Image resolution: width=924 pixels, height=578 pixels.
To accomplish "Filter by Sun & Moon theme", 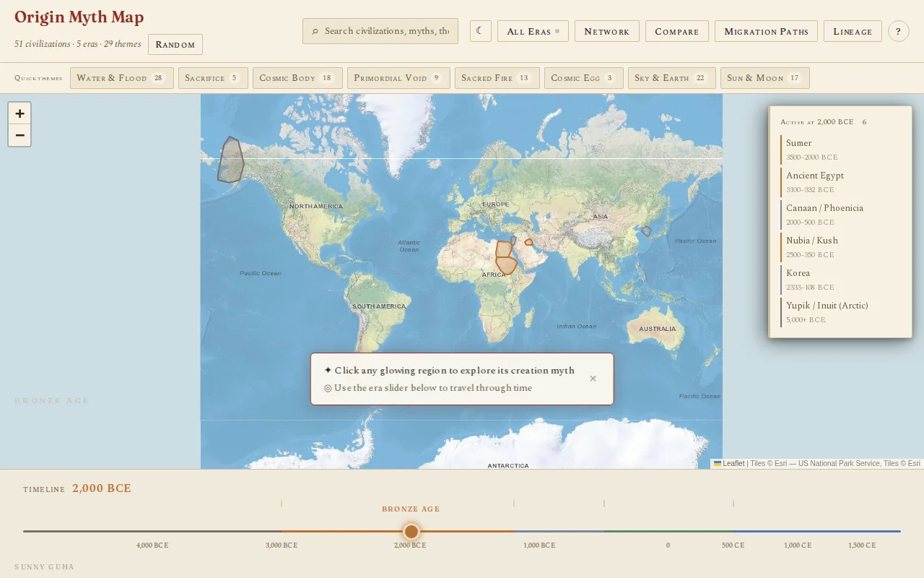I will pos(765,78).
